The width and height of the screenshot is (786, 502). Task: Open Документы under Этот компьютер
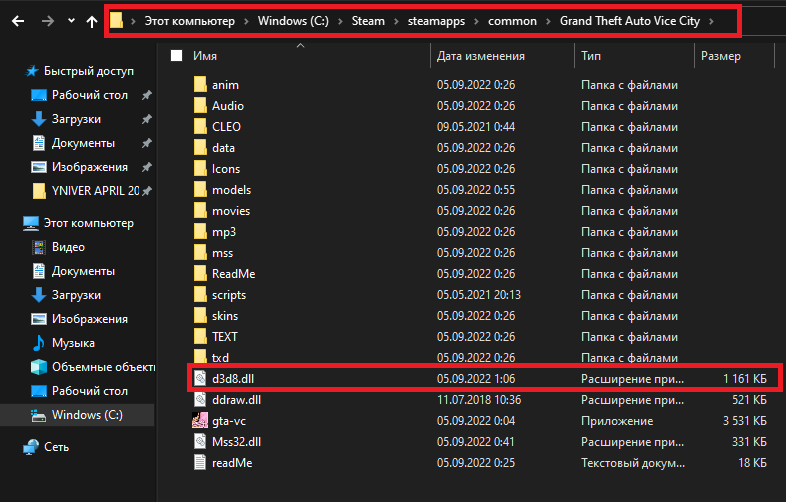click(x=83, y=271)
